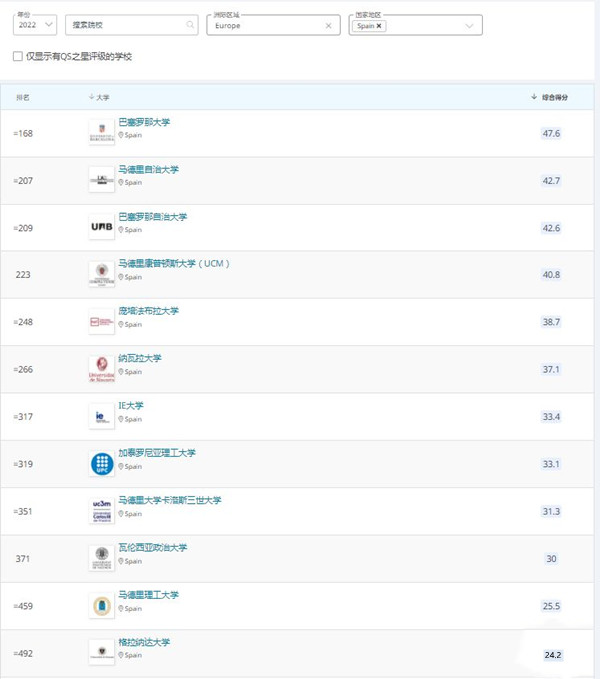600x679 pixels.
Task: Select the score value 37.1
Action: coord(551,369)
